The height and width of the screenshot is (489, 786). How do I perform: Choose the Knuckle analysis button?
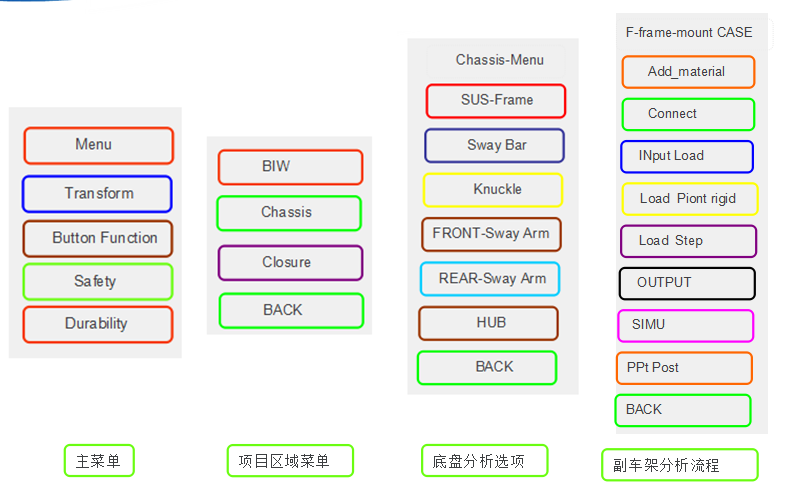pyautogui.click(x=493, y=189)
